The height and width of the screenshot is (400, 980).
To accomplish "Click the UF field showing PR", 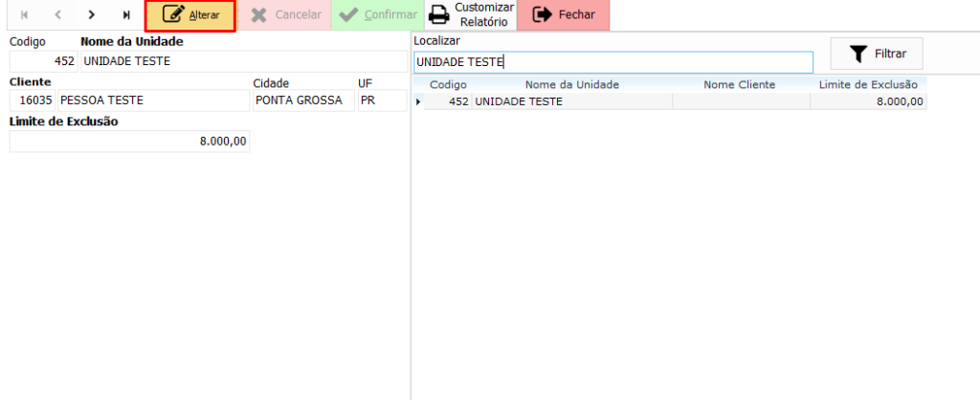I will [381, 100].
